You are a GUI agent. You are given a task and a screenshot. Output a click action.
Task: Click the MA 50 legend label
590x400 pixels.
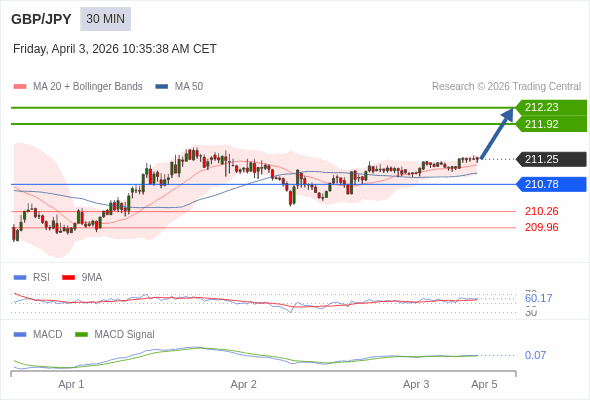189,87
